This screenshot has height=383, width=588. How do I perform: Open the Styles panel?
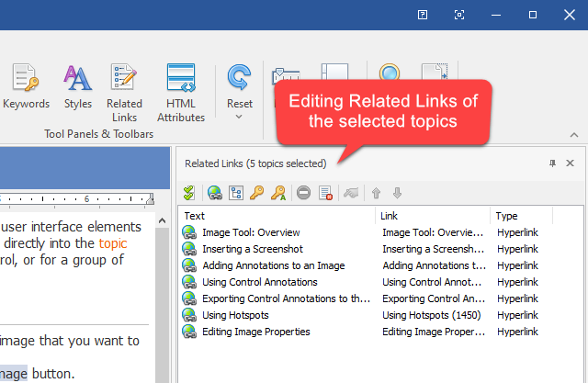point(78,87)
